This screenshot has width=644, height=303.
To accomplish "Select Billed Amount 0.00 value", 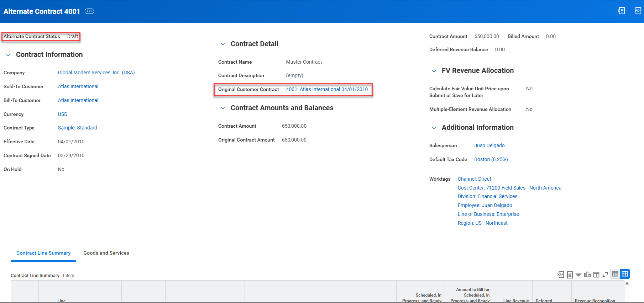I will (551, 36).
